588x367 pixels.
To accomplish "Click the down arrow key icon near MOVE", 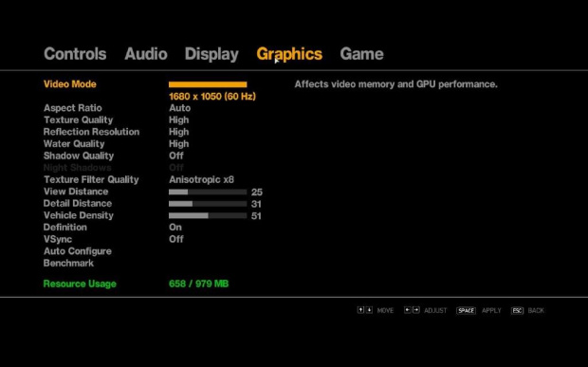I will point(369,310).
